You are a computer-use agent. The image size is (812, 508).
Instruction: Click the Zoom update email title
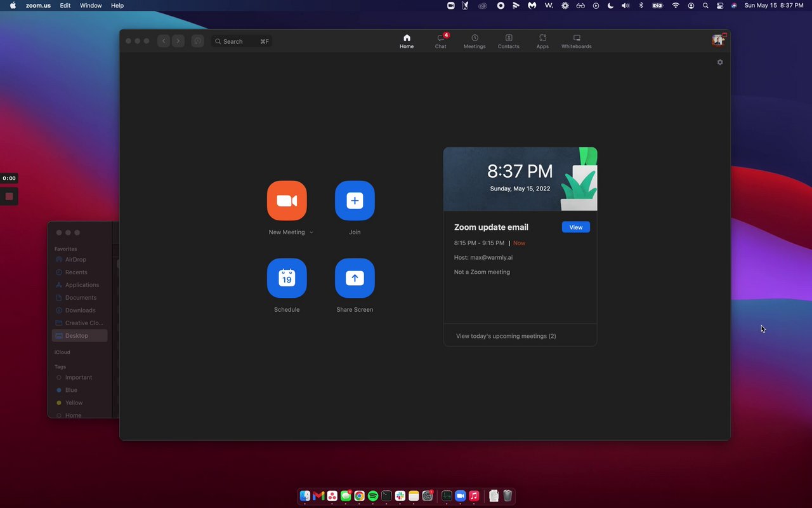(491, 227)
